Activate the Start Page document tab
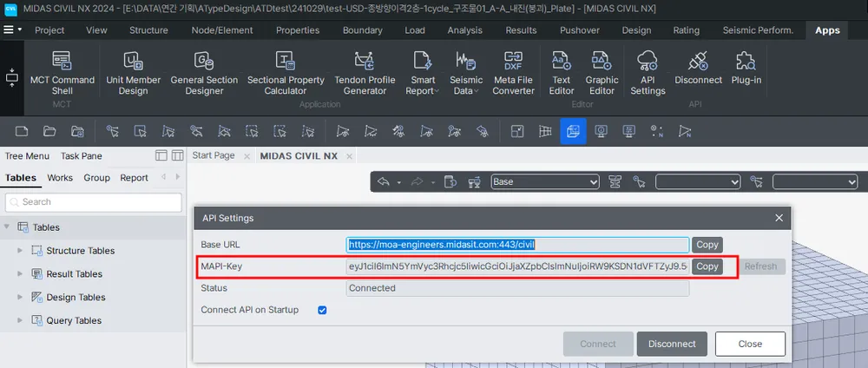Image resolution: width=868 pixels, height=368 pixels. pyautogui.click(x=214, y=155)
